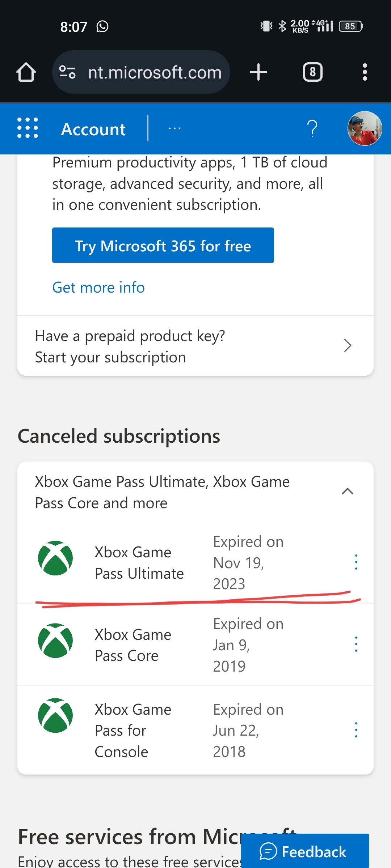Open options for Xbox Game Pass Core
The height and width of the screenshot is (868, 391).
pyautogui.click(x=356, y=644)
